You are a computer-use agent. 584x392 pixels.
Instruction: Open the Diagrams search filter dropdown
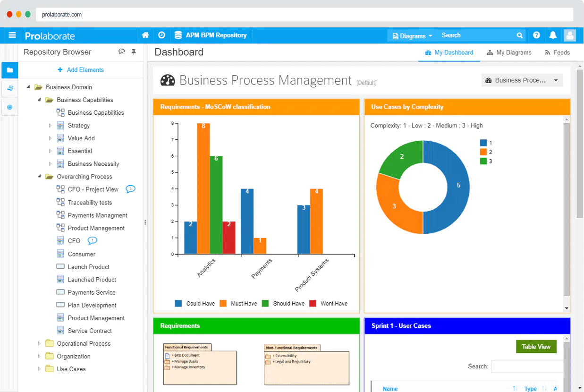[x=412, y=35]
